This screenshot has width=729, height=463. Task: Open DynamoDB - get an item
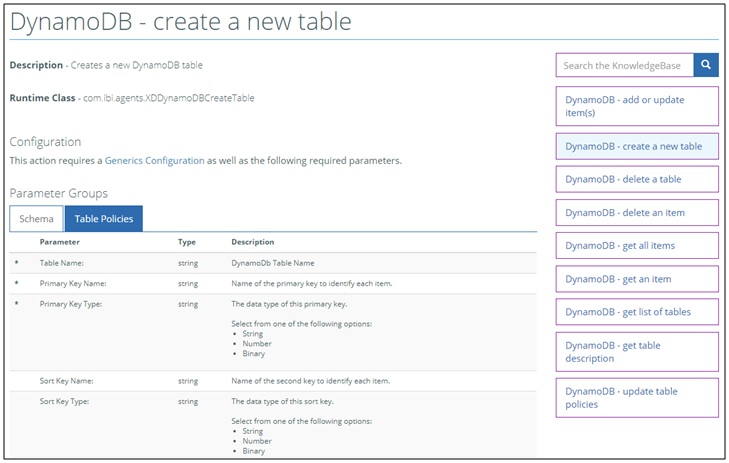[x=637, y=279]
